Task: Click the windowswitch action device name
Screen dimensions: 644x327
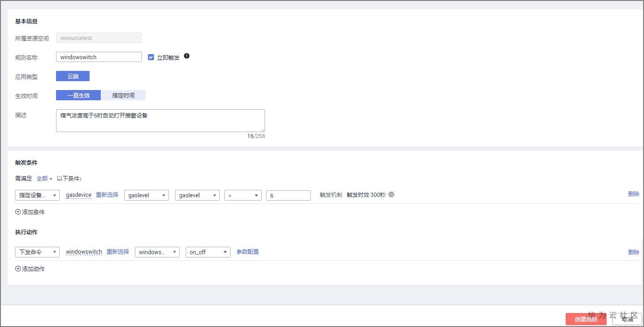Action: tap(84, 252)
